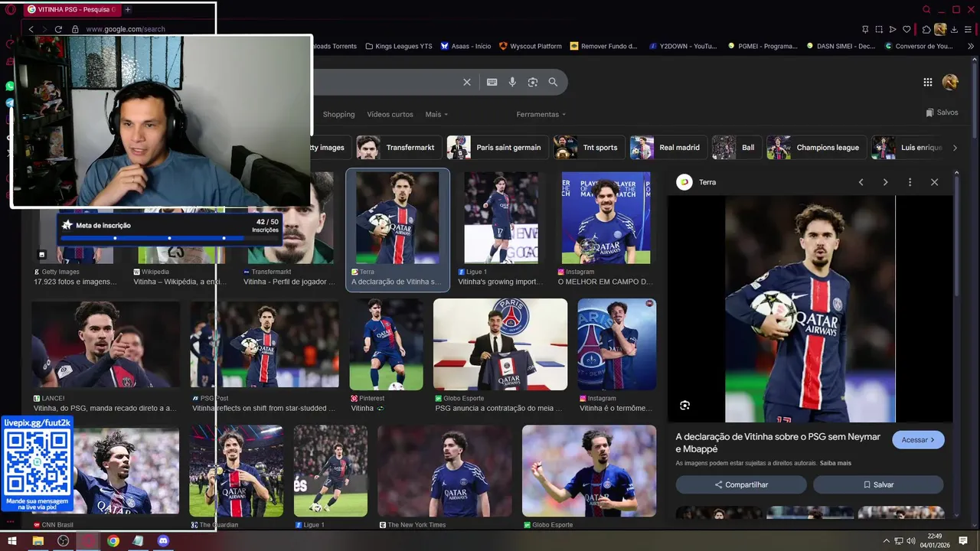Bookmark this page with the heart icon
Viewport: 980px width, 551px height.
[x=907, y=29]
